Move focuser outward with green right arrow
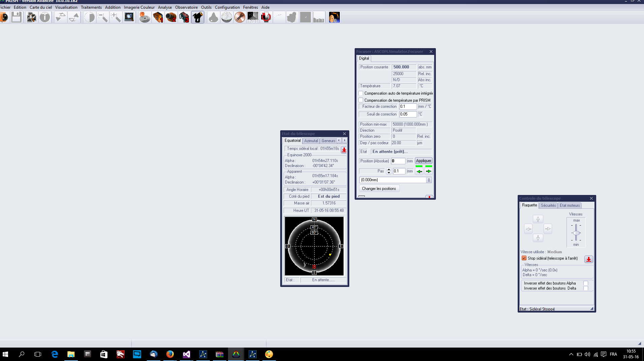The height and width of the screenshot is (361, 644). [428, 171]
